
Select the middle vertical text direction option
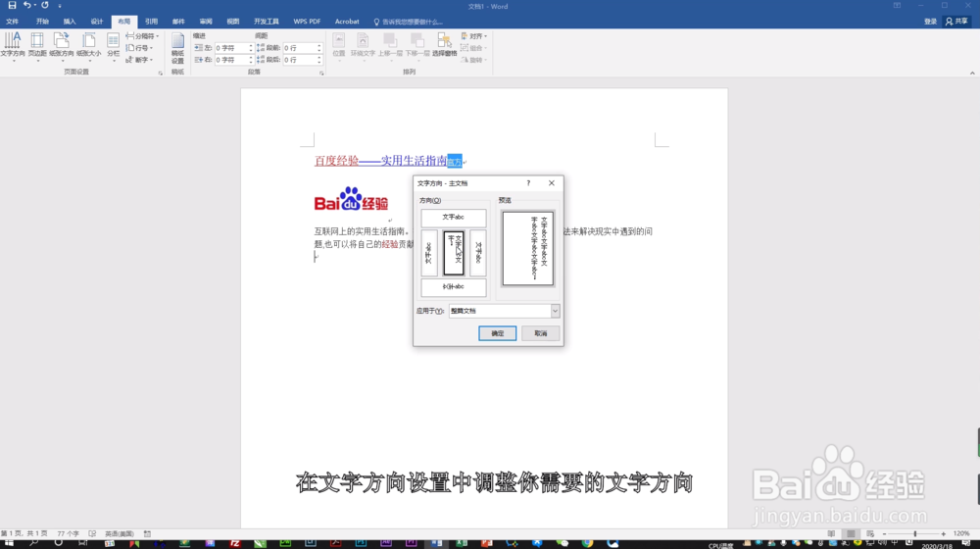[x=454, y=253]
